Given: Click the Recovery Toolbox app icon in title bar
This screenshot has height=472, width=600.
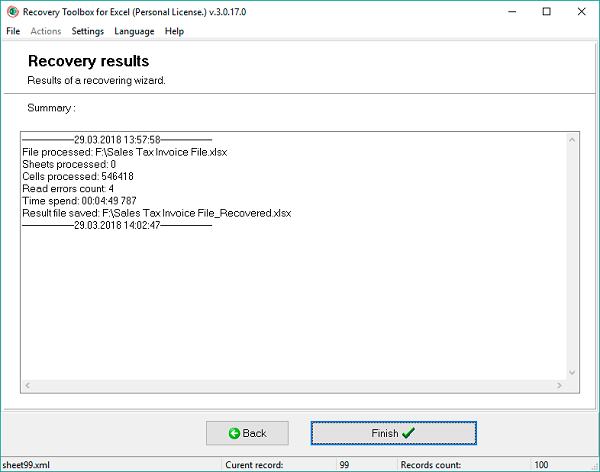Looking at the screenshot, I should (13, 12).
